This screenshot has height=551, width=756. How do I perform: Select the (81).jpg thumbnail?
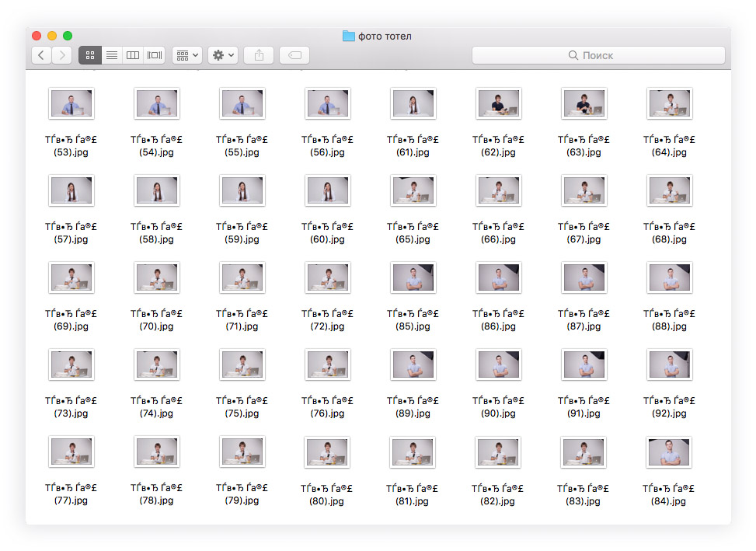click(x=413, y=452)
